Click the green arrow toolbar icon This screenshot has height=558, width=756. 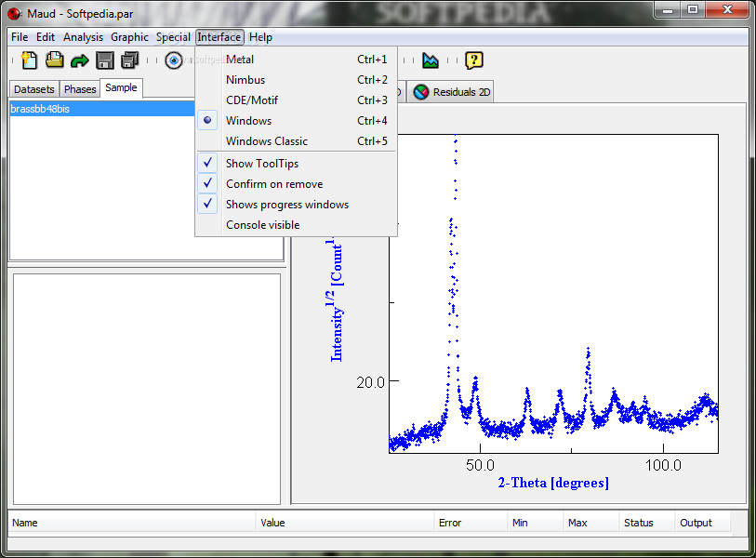pyautogui.click(x=80, y=60)
